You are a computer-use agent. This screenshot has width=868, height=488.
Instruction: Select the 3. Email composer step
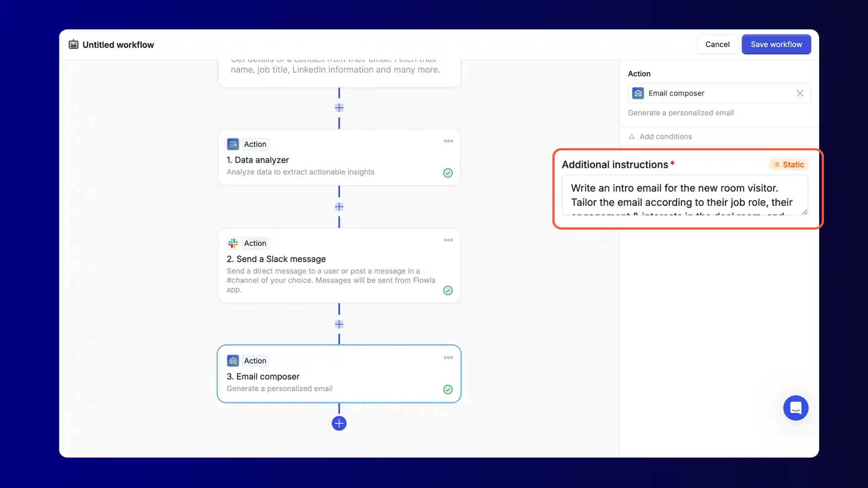[x=339, y=374]
